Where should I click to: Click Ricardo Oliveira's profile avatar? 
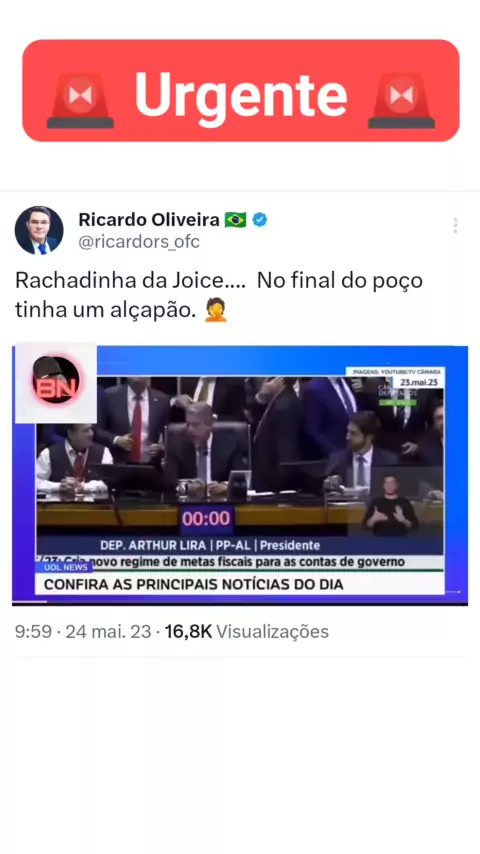tap(39, 230)
